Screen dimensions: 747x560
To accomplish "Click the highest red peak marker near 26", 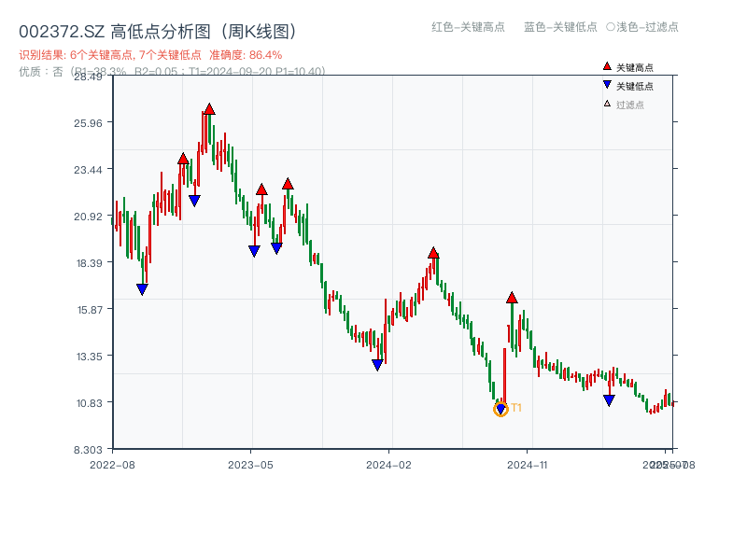I will click(207, 110).
